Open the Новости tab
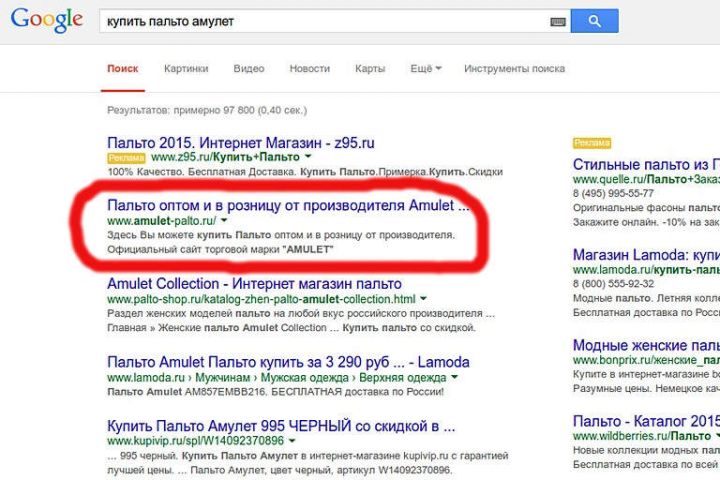 point(309,69)
